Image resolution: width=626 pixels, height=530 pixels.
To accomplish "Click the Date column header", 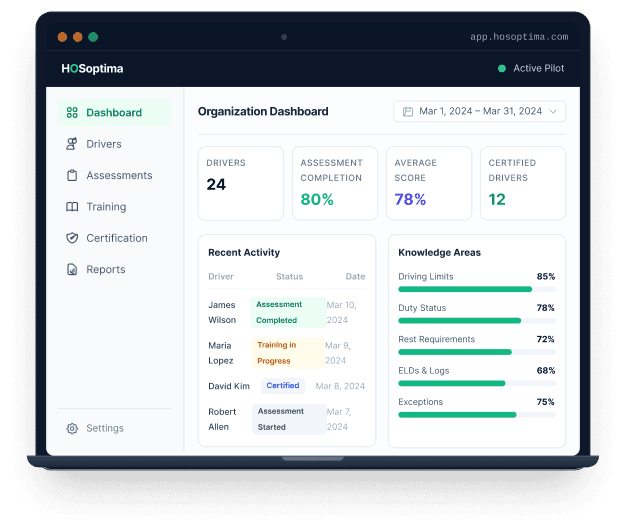I will (x=355, y=277).
